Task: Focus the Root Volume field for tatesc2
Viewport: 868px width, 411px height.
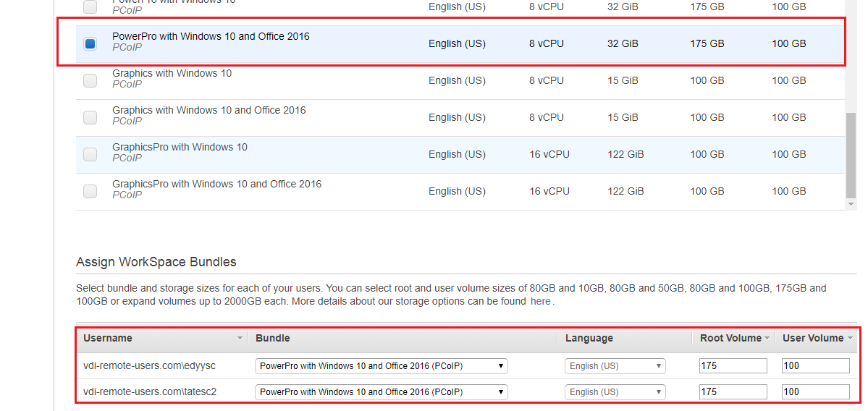Action: coord(733,392)
